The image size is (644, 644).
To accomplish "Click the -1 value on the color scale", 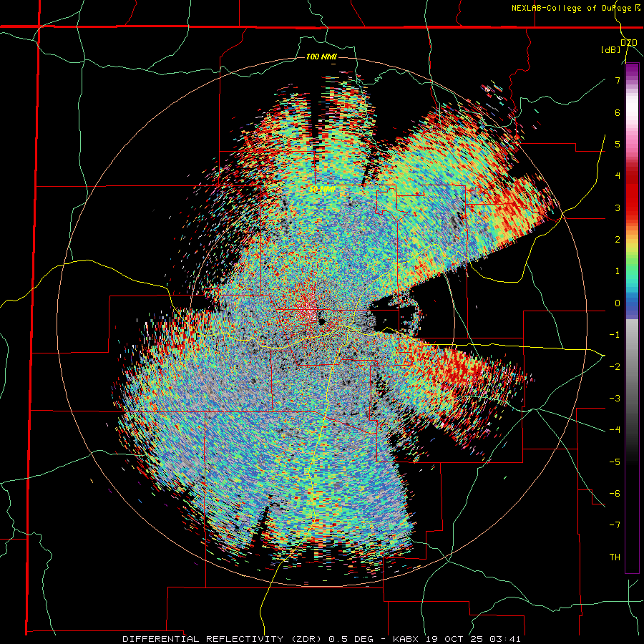I will 615,335.
